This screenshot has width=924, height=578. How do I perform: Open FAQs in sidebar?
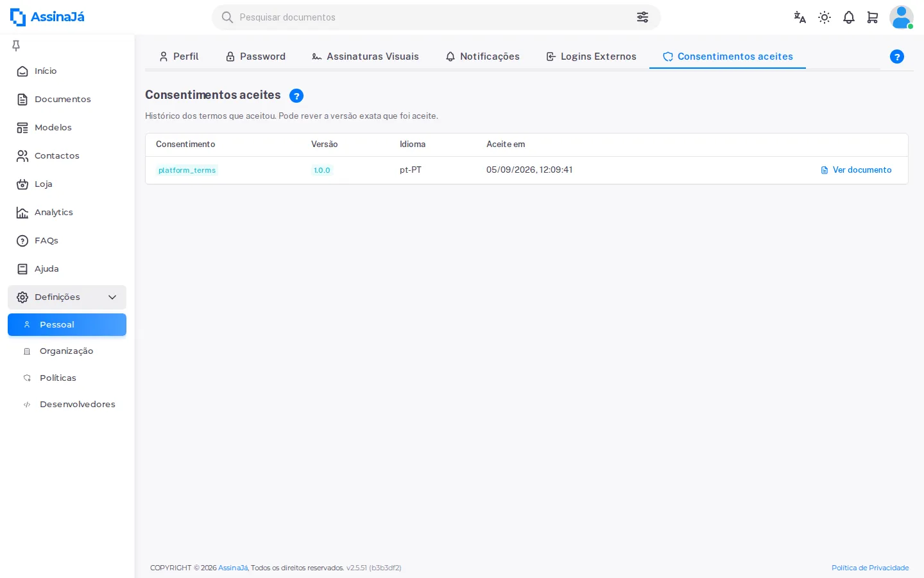tap(67, 241)
